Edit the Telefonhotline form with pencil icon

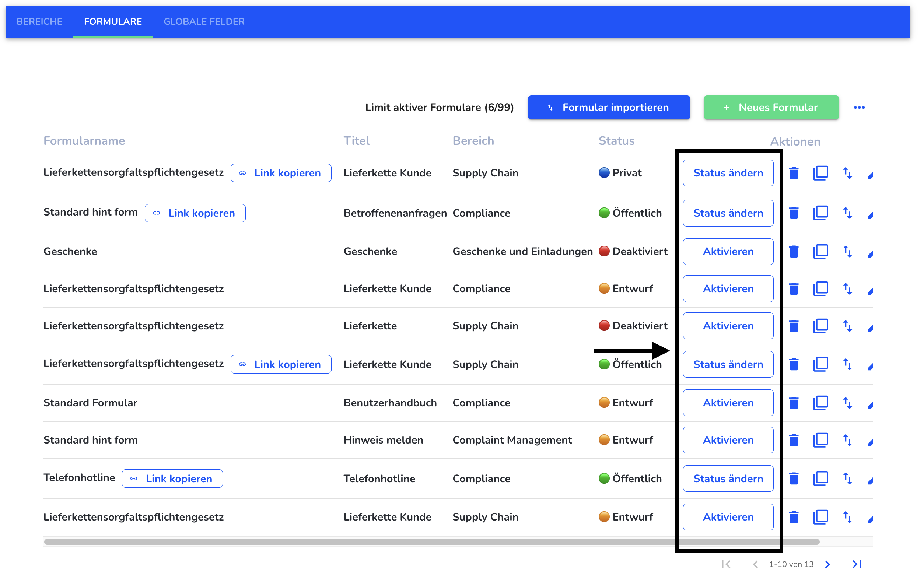pos(870,481)
